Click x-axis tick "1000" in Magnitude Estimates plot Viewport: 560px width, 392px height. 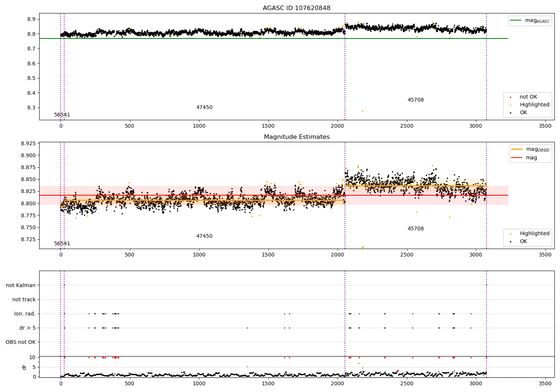click(x=199, y=255)
